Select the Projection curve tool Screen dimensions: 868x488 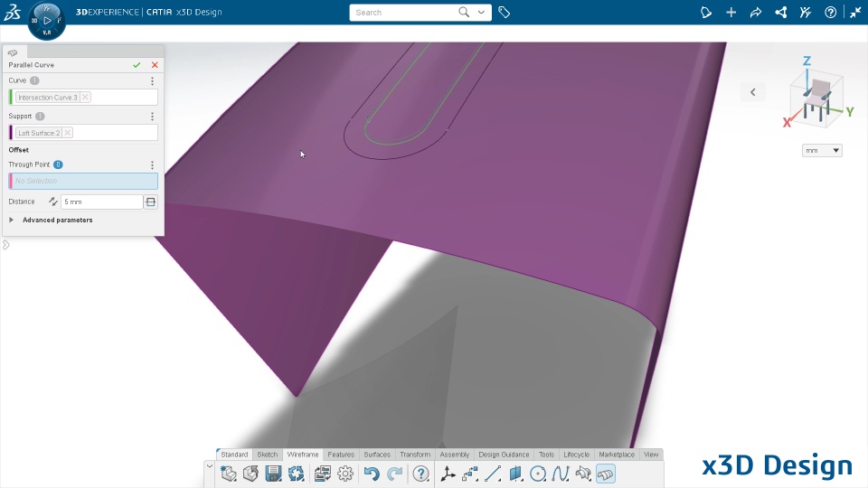583,474
